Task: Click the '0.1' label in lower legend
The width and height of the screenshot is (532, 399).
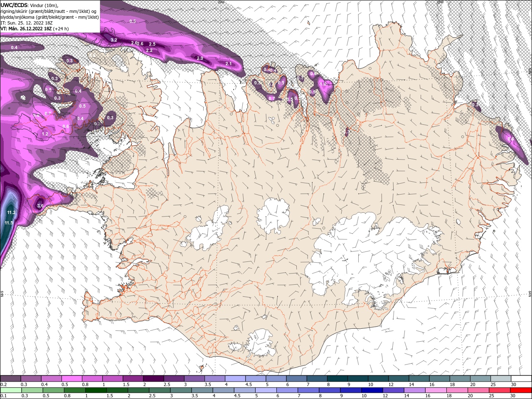Action: point(3,396)
